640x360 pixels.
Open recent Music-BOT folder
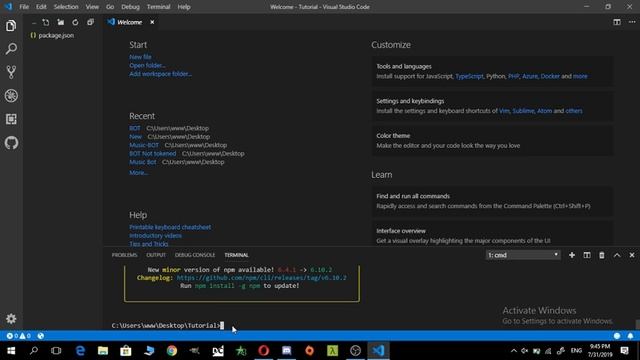[144, 145]
